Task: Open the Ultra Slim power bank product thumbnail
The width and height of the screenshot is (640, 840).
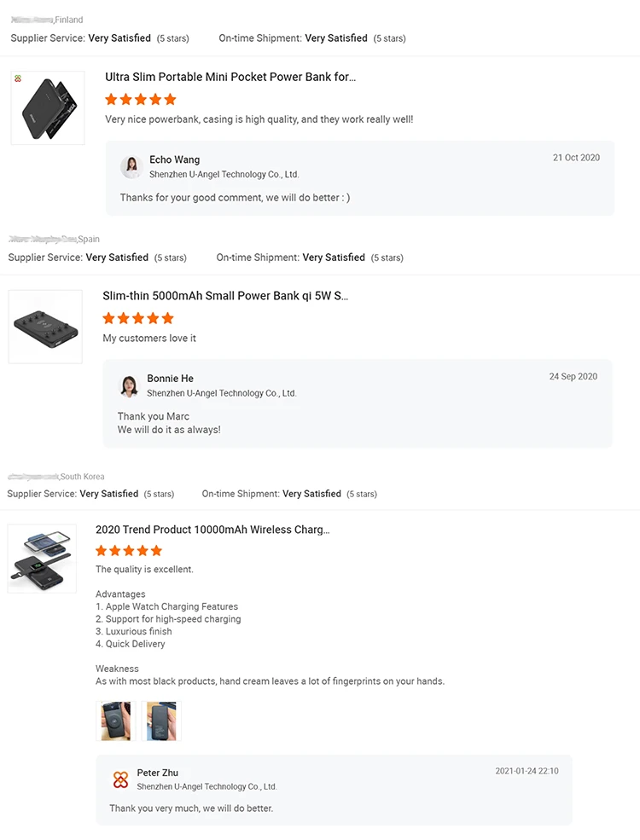Action: coord(47,107)
